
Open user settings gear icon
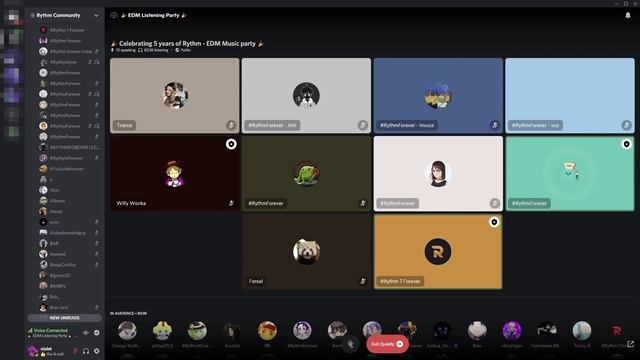96,351
